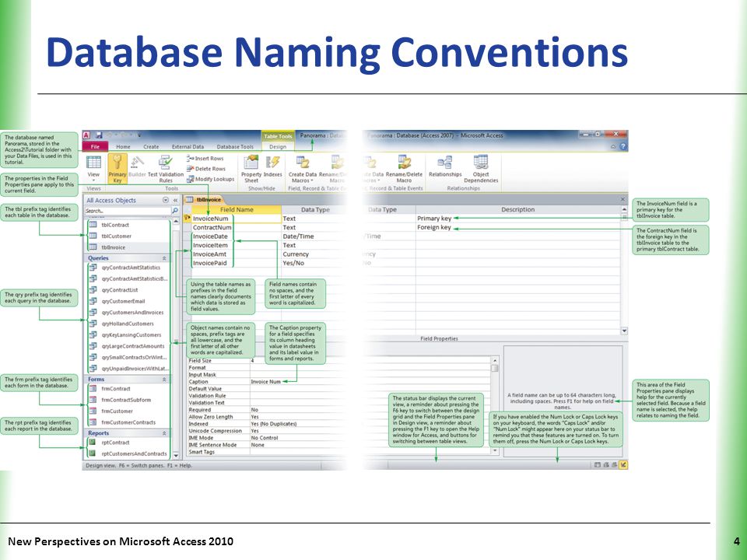Screen dimensions: 747x560
Task: Click the InvoicePaid field name cell
Action: click(x=236, y=263)
